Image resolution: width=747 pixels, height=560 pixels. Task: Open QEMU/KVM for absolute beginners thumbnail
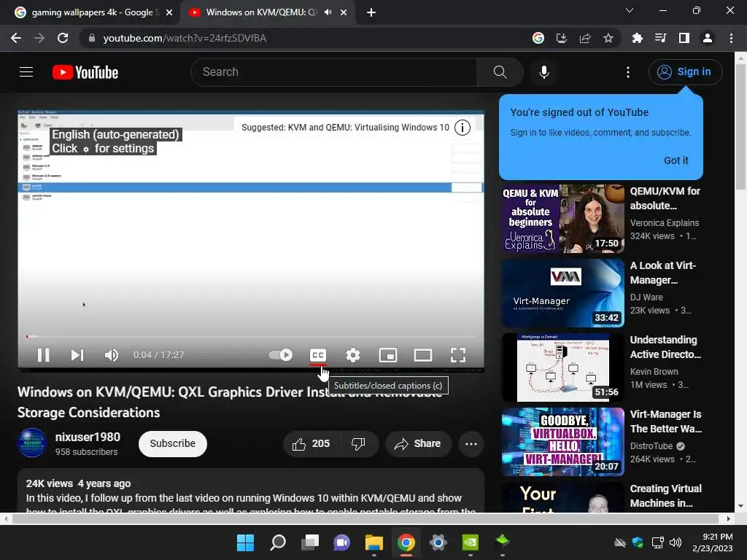pyautogui.click(x=562, y=219)
